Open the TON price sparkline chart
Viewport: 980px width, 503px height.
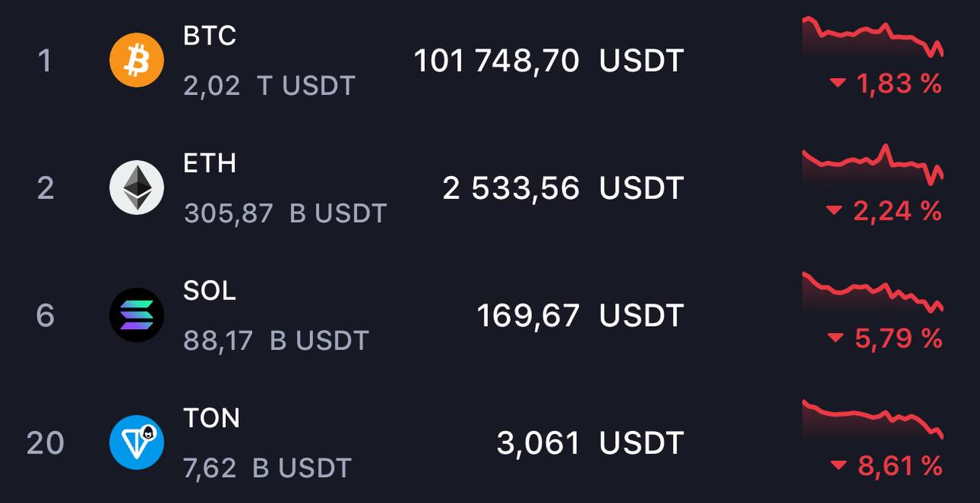click(873, 420)
